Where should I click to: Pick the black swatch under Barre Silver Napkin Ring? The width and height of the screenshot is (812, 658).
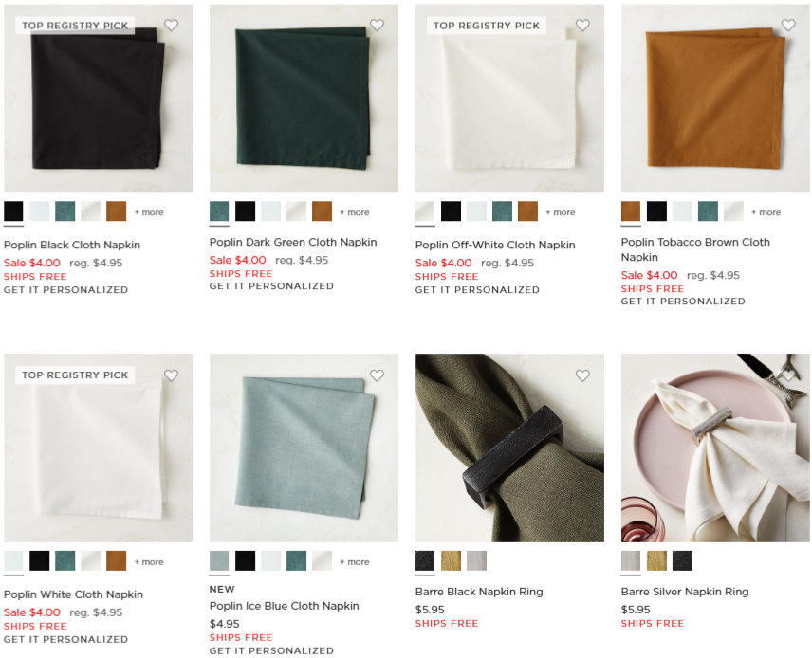[680, 560]
